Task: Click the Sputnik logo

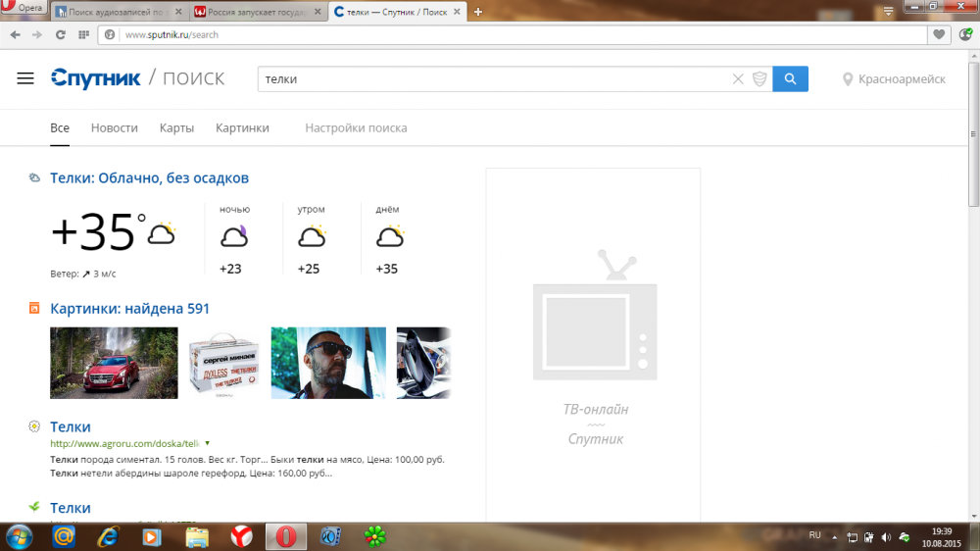Action: (x=96, y=78)
